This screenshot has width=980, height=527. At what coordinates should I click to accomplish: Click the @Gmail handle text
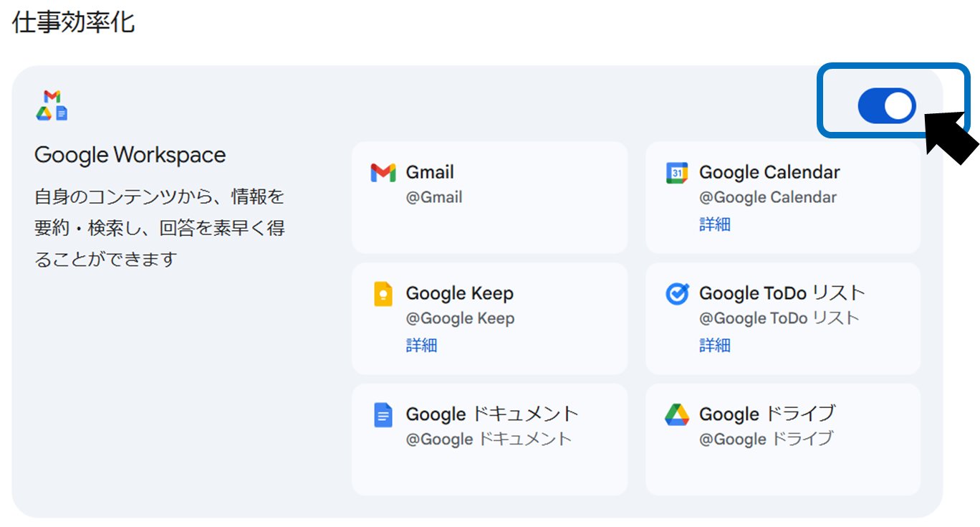[433, 197]
